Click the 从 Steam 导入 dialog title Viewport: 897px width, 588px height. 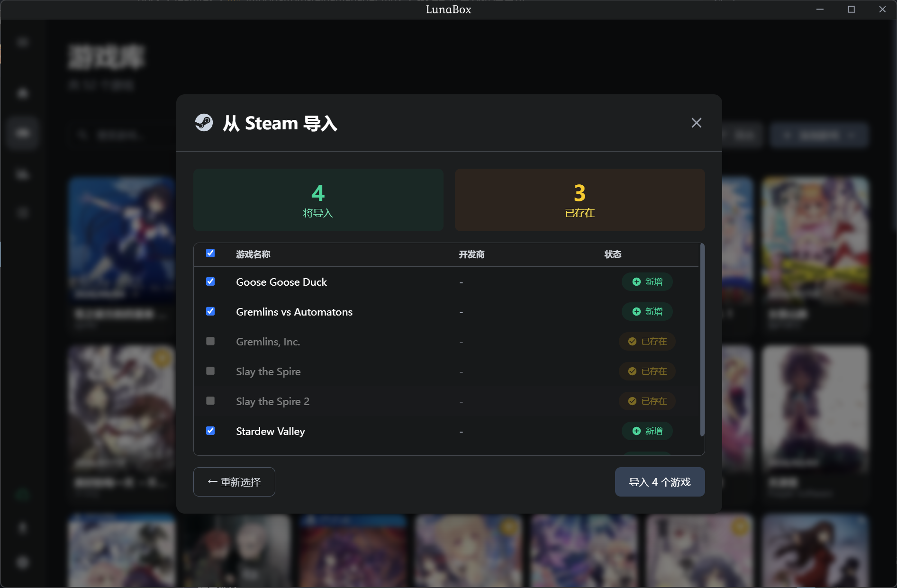coord(280,123)
